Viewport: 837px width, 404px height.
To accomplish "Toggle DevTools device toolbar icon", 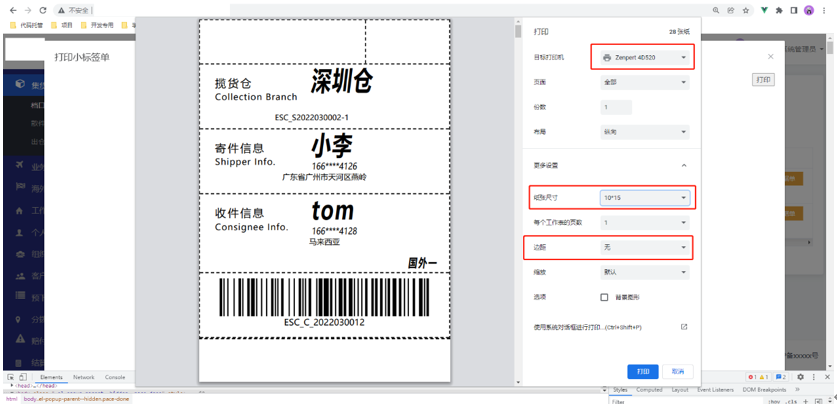I will click(x=23, y=377).
